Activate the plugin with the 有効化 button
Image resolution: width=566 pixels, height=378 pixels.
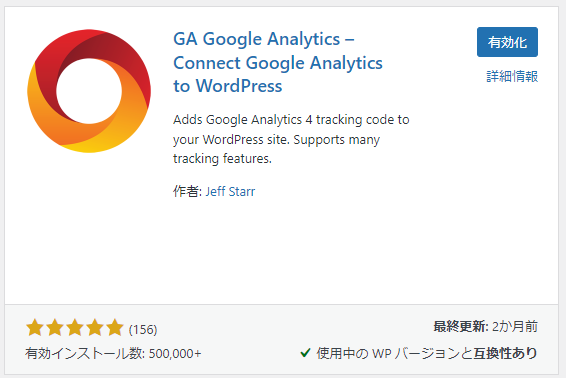tap(507, 42)
